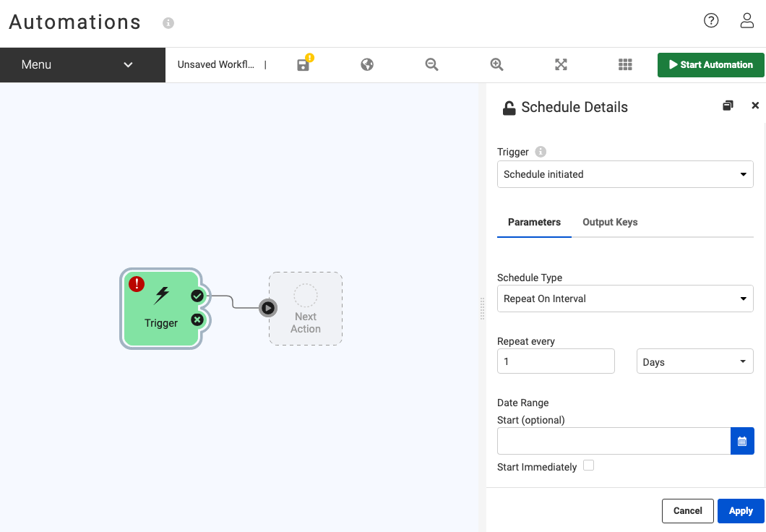Enable the Start Immediately checkbox
Image resolution: width=766 pixels, height=532 pixels.
(588, 465)
